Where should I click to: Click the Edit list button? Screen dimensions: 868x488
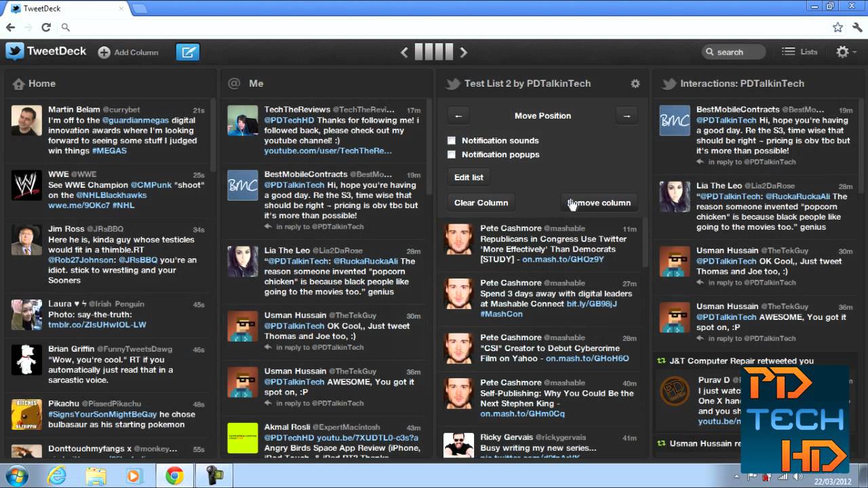(469, 178)
